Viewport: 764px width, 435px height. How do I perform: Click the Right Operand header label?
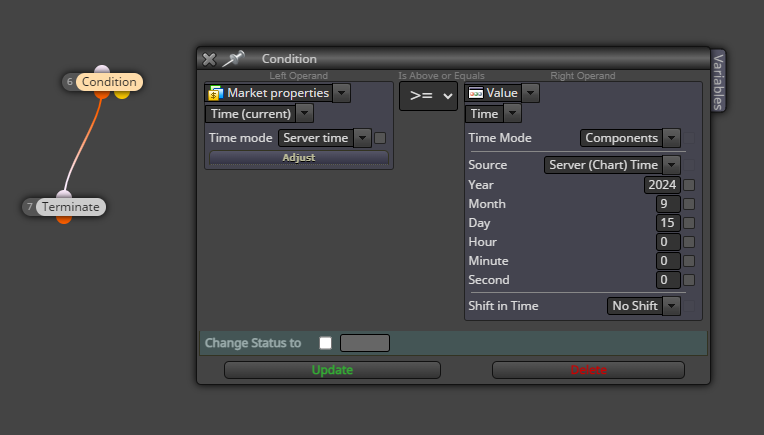pyautogui.click(x=583, y=76)
